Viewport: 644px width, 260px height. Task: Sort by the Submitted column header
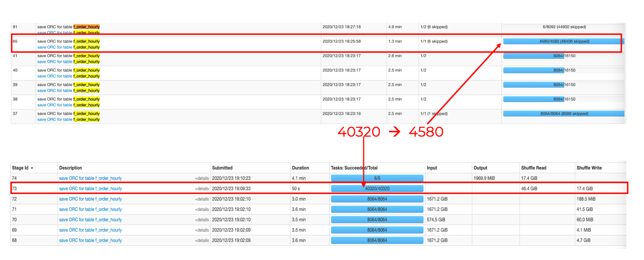(222, 168)
